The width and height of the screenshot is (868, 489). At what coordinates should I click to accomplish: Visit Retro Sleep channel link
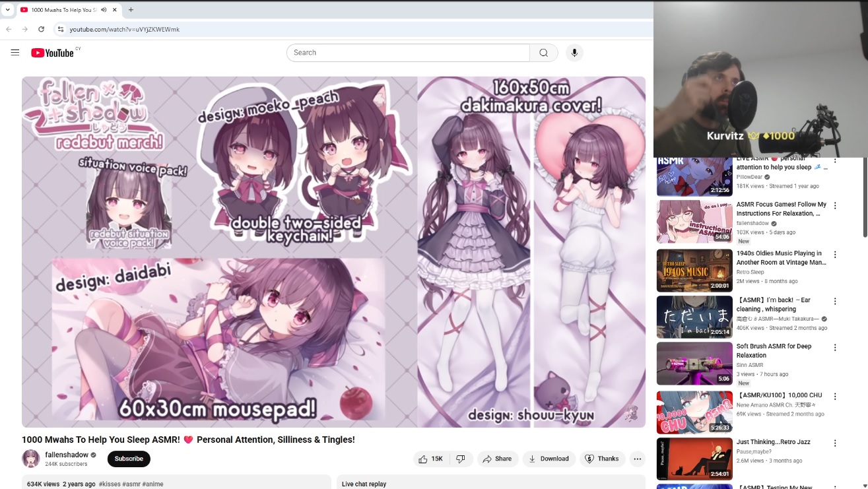click(751, 272)
